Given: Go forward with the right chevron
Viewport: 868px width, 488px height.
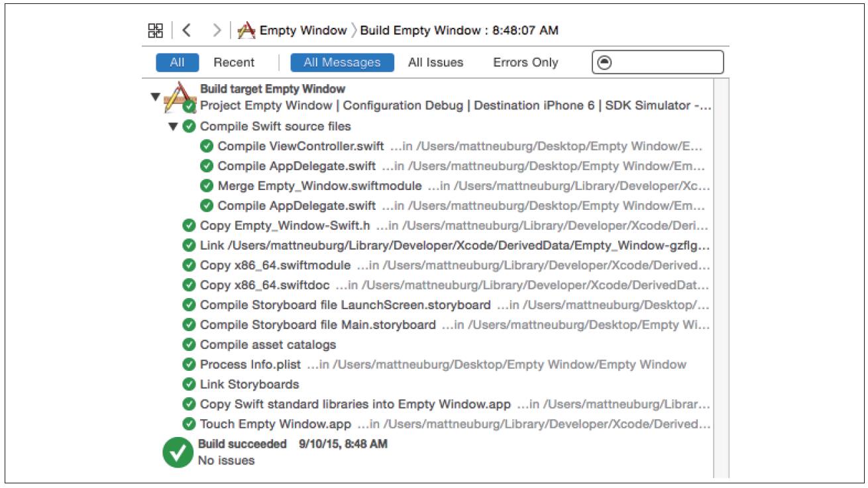Looking at the screenshot, I should 217,30.
